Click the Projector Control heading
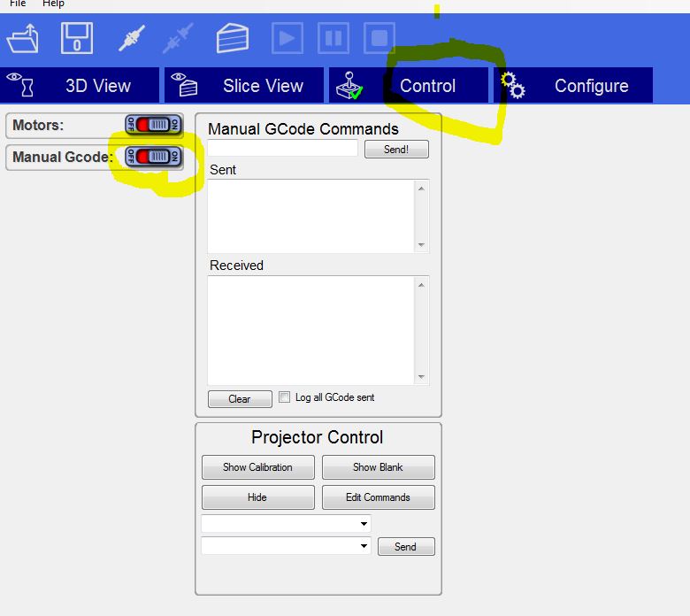The image size is (690, 616). coord(318,437)
